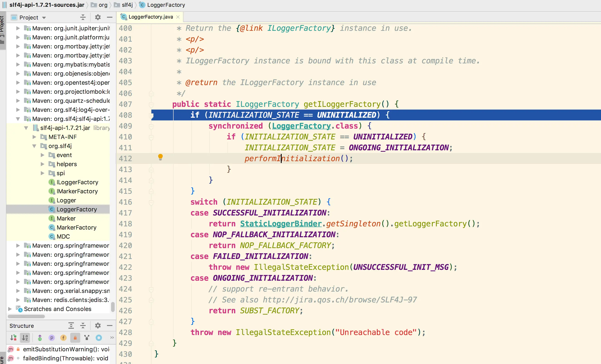Image resolution: width=601 pixels, height=364 pixels.
Task: Toggle Show Fields orange f icon
Action: [x=63, y=338]
